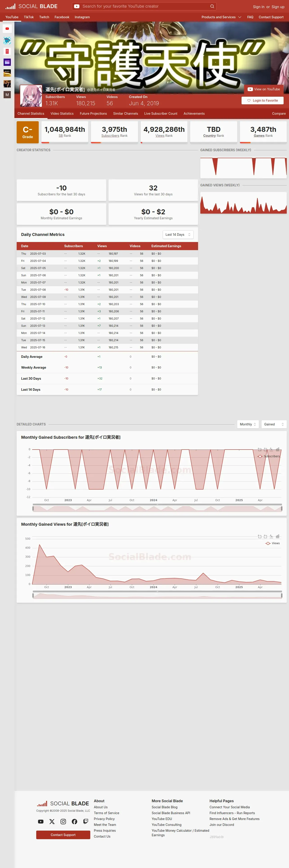289x868 pixels.
Task: Click the subscribers chart range slider handle
Action: 33,508
